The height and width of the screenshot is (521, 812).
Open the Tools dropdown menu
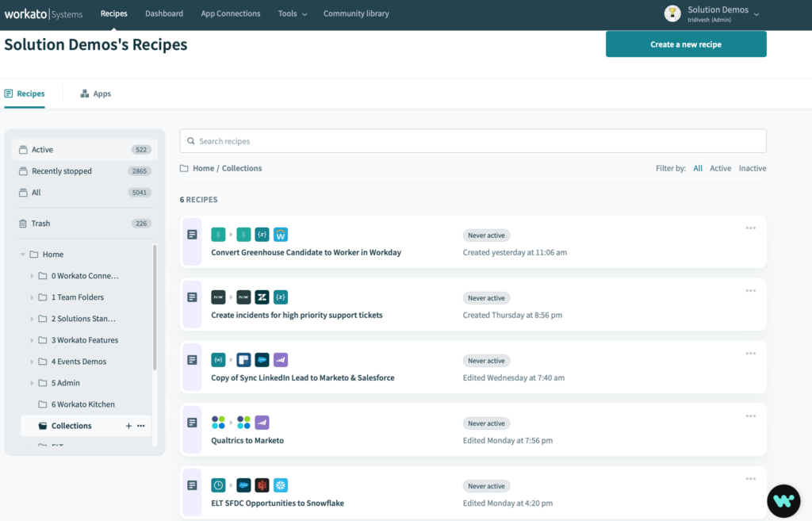(292, 13)
